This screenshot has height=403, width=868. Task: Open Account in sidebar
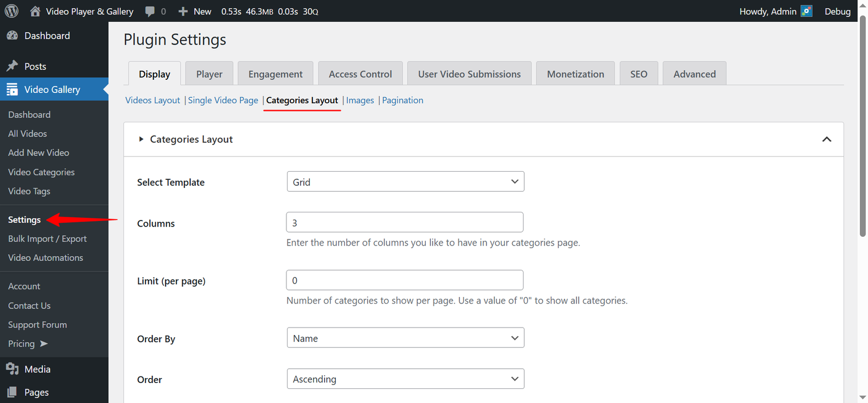click(24, 286)
